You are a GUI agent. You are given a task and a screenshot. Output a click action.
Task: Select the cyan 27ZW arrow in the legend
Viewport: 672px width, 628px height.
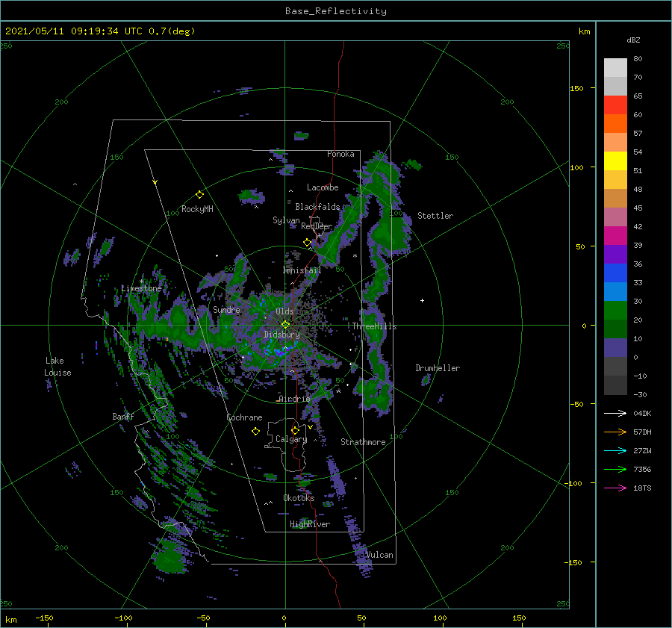(x=615, y=450)
